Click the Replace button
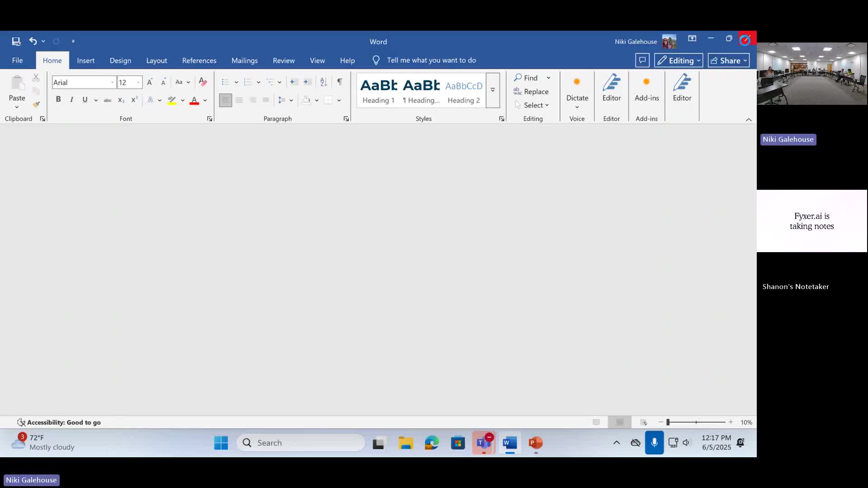The width and height of the screenshot is (868, 488). 531,91
